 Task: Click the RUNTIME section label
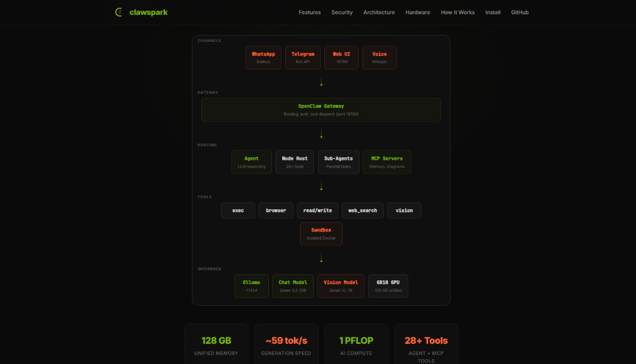(207, 145)
